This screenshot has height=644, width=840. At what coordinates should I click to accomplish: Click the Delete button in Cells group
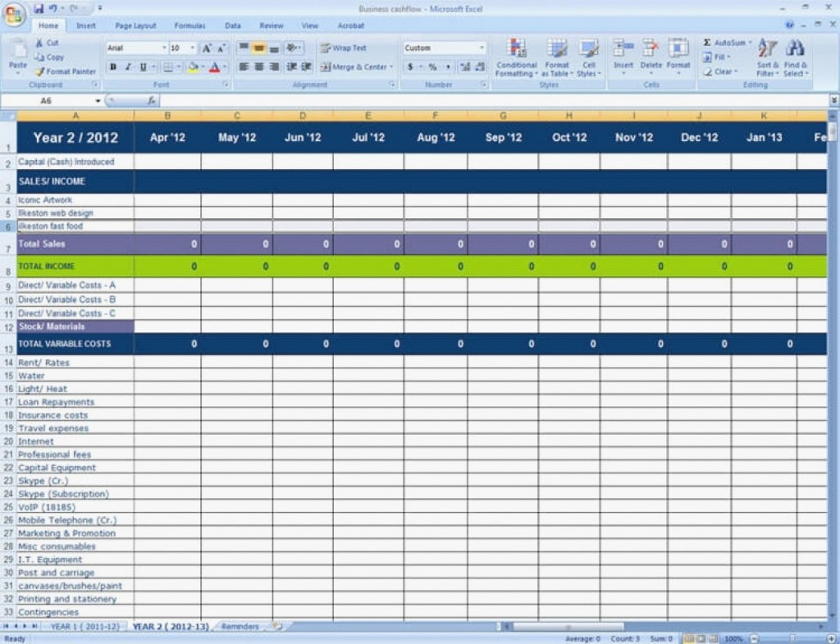[651, 56]
